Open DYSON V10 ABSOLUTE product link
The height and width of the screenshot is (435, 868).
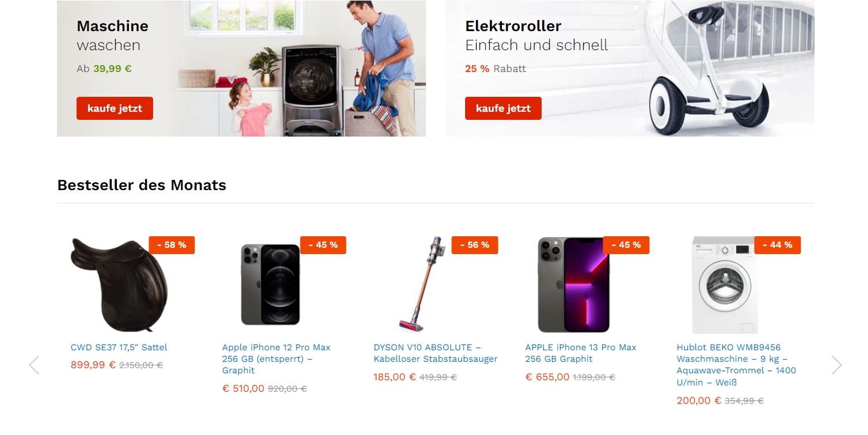(436, 353)
